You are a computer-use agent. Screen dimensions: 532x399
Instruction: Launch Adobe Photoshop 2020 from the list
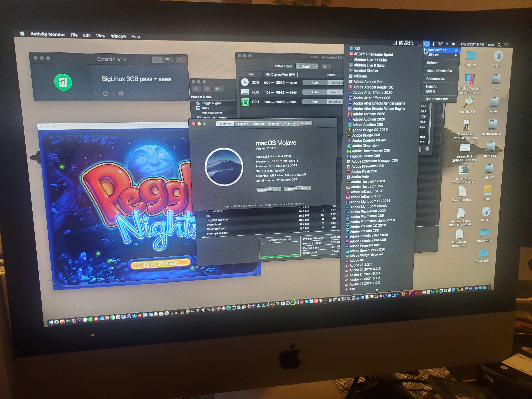point(368,211)
